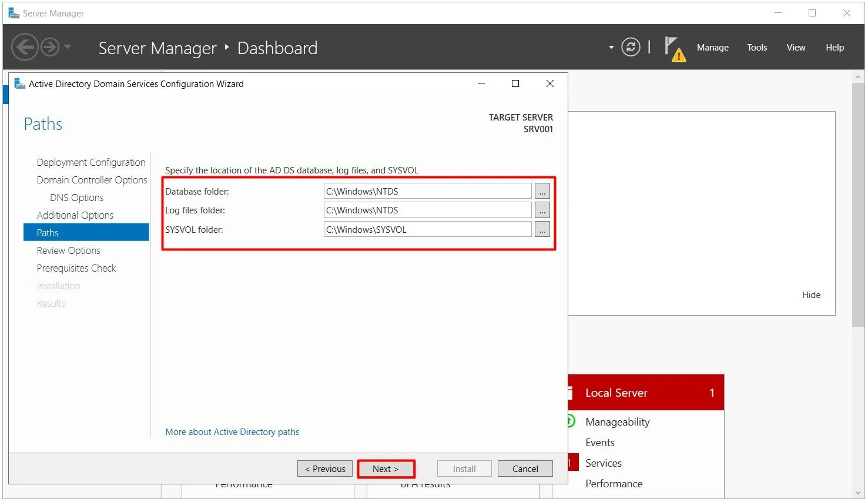Screen dimensions: 868x502
Task: Hide the dashboard welcome tile
Action: pyautogui.click(x=811, y=295)
